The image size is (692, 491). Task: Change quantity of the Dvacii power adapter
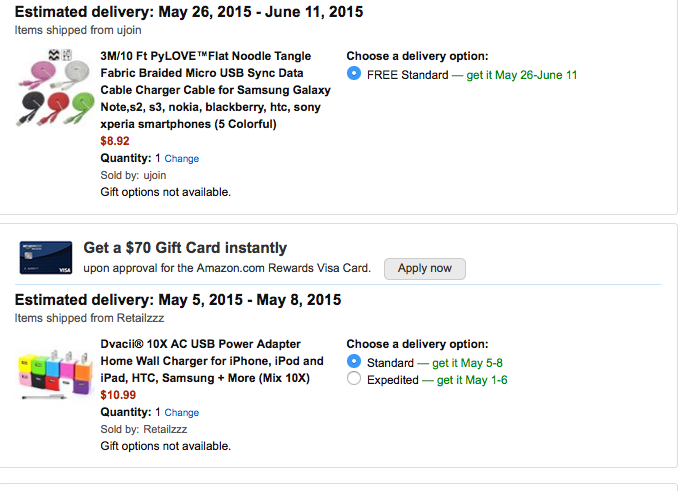[181, 413]
